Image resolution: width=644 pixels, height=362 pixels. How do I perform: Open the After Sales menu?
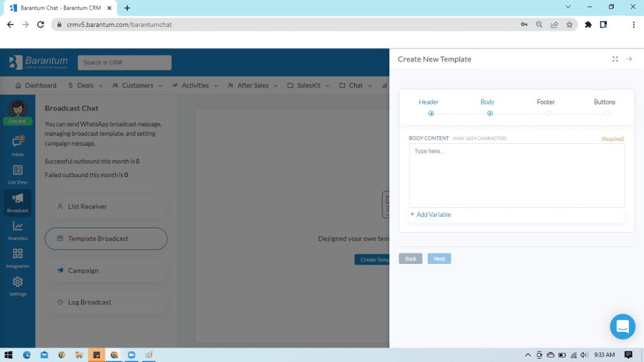(x=252, y=85)
